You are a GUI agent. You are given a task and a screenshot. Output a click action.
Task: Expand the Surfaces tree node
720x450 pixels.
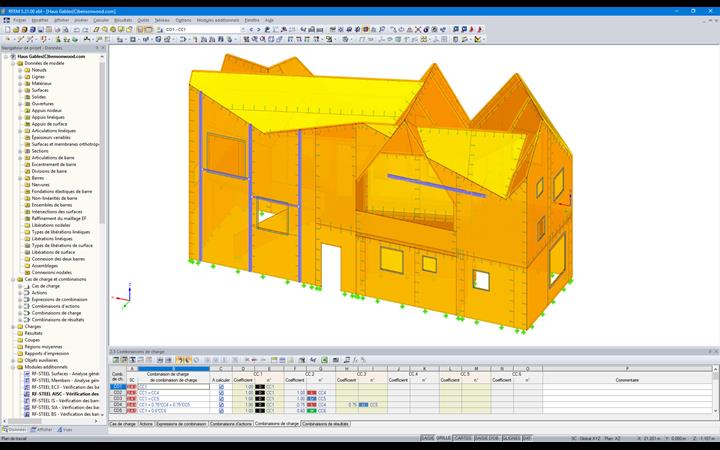[20, 90]
